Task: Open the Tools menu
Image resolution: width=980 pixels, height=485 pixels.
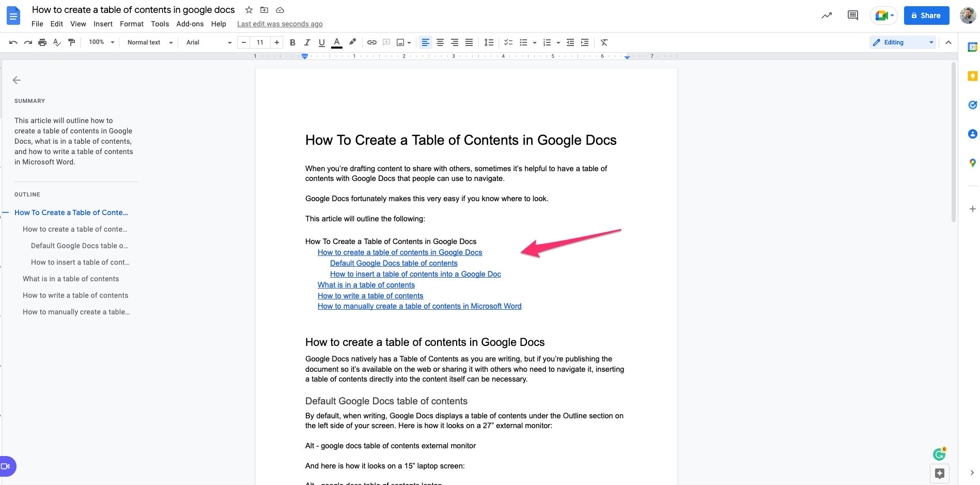Action: point(160,24)
